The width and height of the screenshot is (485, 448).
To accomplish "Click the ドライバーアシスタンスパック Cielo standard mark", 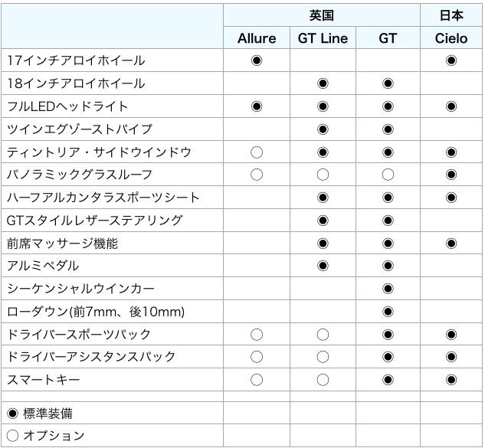I will (451, 357).
